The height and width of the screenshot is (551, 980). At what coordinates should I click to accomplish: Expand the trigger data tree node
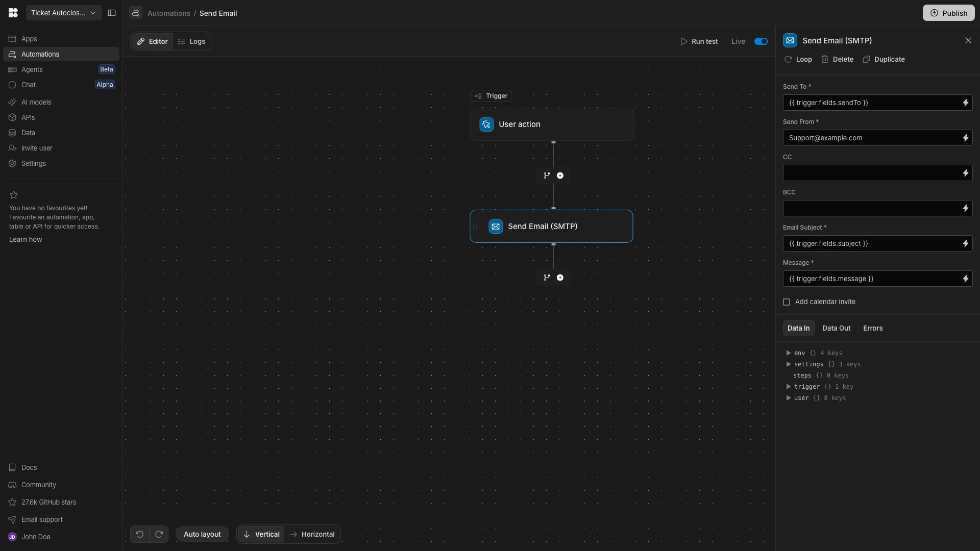[x=789, y=387]
